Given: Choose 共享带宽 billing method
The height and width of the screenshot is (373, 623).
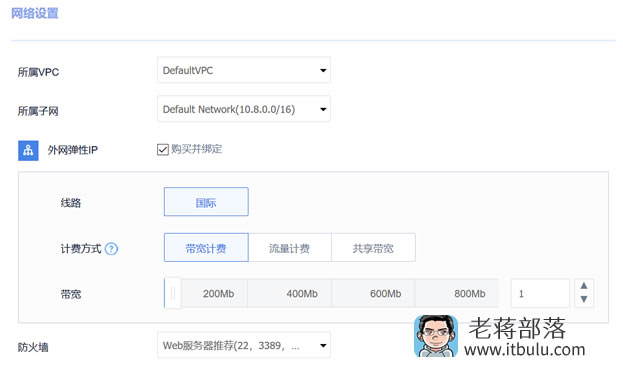Looking at the screenshot, I should pos(373,247).
